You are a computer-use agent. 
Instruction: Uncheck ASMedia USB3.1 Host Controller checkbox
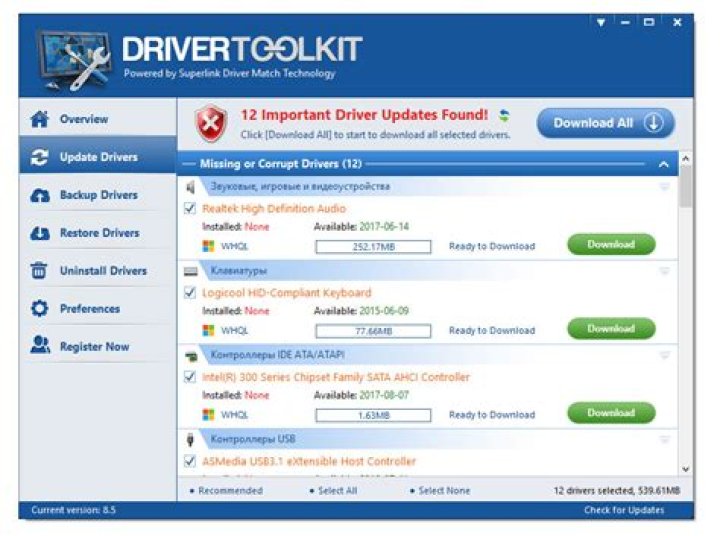190,461
